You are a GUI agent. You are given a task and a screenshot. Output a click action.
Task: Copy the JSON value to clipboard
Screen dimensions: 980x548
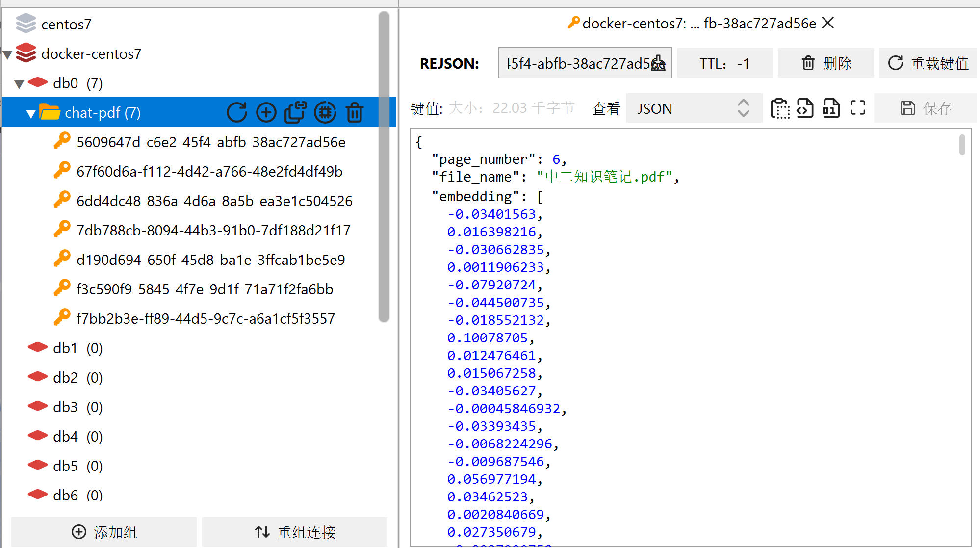click(x=780, y=108)
